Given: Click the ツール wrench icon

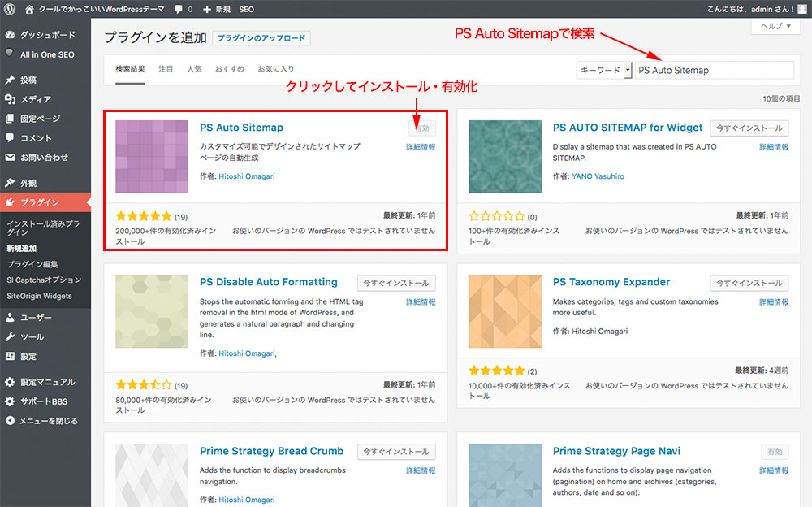Looking at the screenshot, I should tap(10, 336).
